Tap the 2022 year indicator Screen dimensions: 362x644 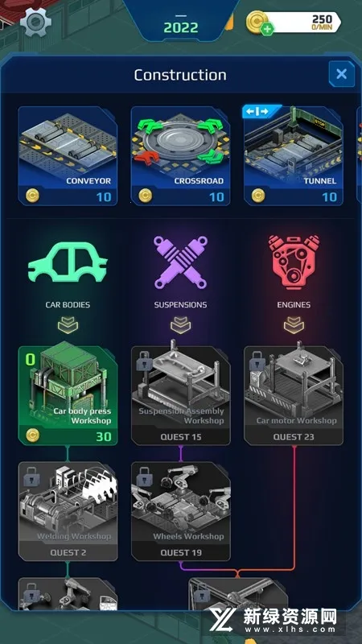(181, 27)
